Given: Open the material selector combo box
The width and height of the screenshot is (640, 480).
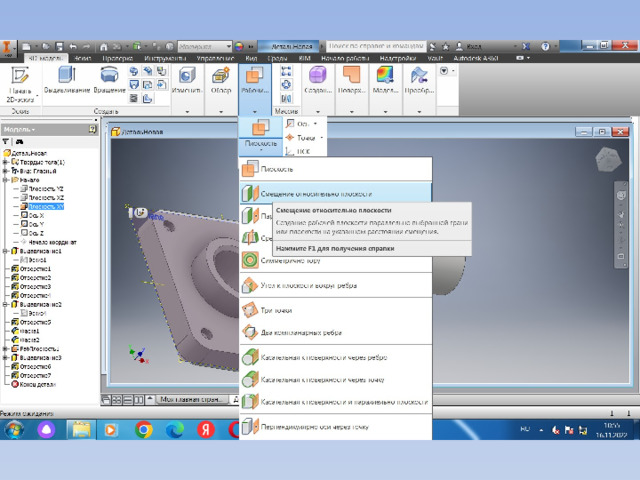Looking at the screenshot, I should coord(205,46).
